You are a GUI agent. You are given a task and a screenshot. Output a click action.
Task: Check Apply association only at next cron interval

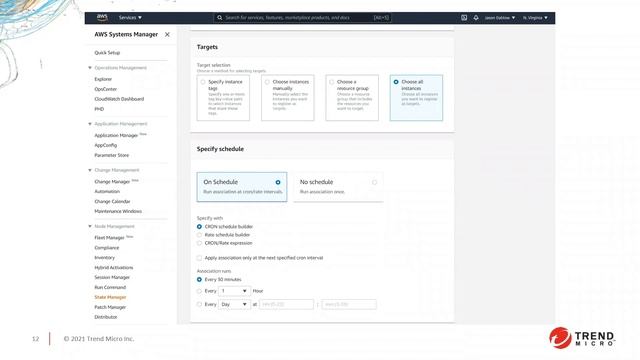[199, 258]
